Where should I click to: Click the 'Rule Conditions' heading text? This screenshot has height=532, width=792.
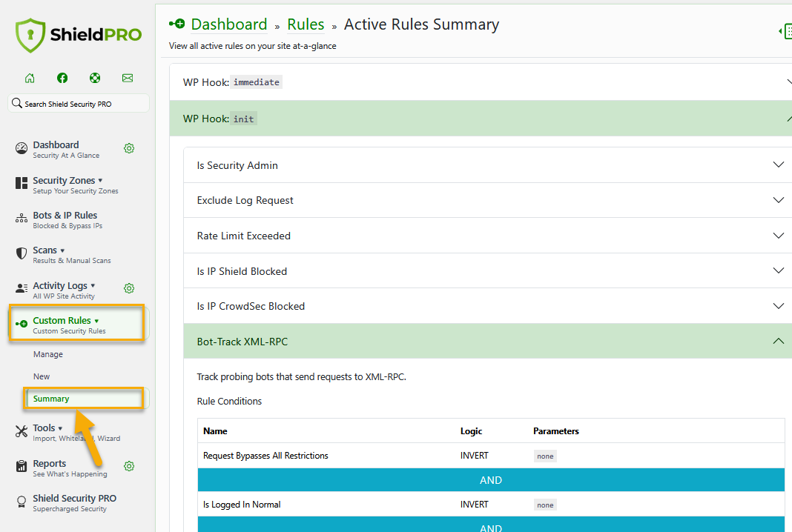229,402
